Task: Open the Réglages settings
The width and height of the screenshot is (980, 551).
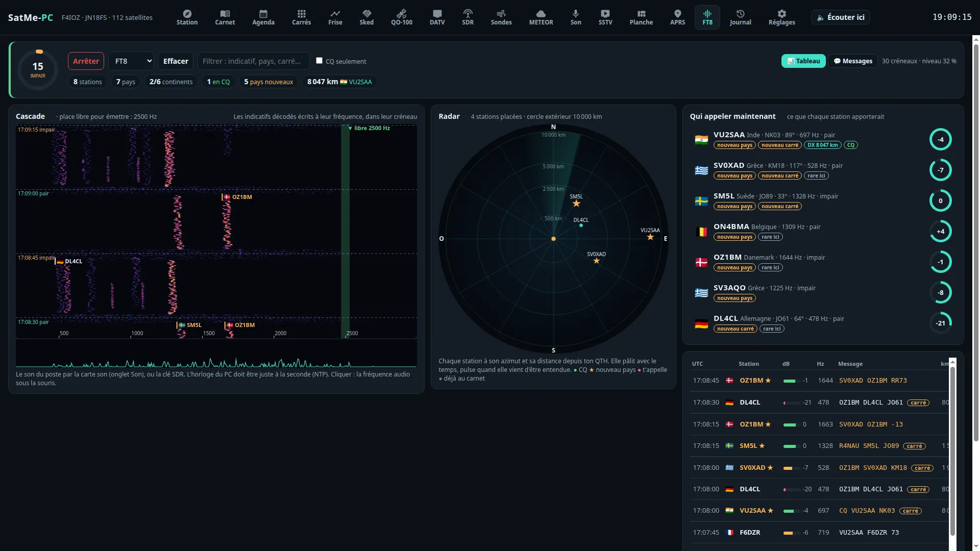Action: (782, 17)
